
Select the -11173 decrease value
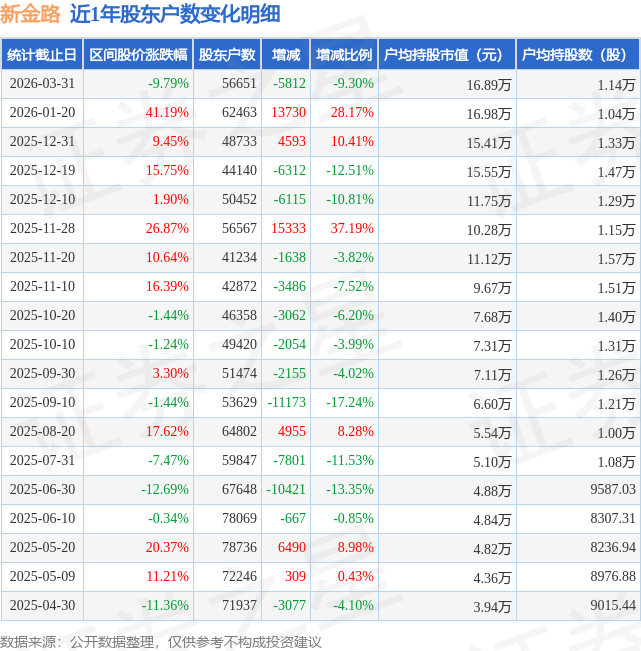pyautogui.click(x=286, y=402)
